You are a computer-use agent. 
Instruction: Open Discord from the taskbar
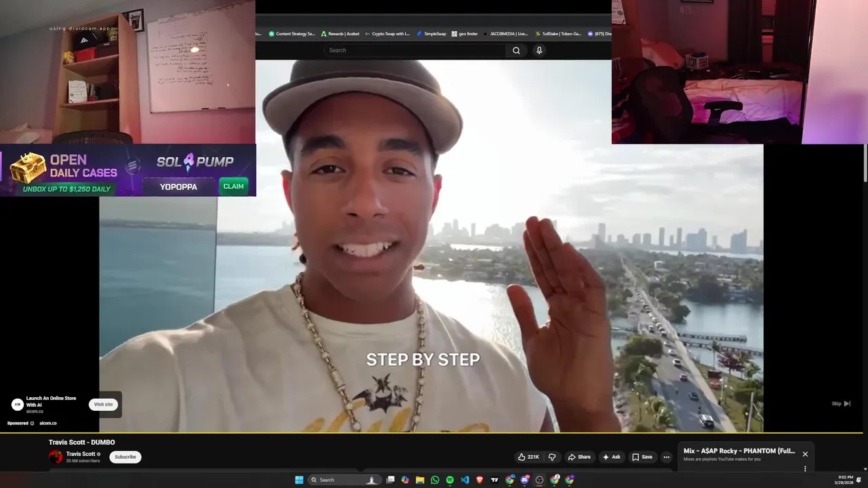click(x=525, y=480)
